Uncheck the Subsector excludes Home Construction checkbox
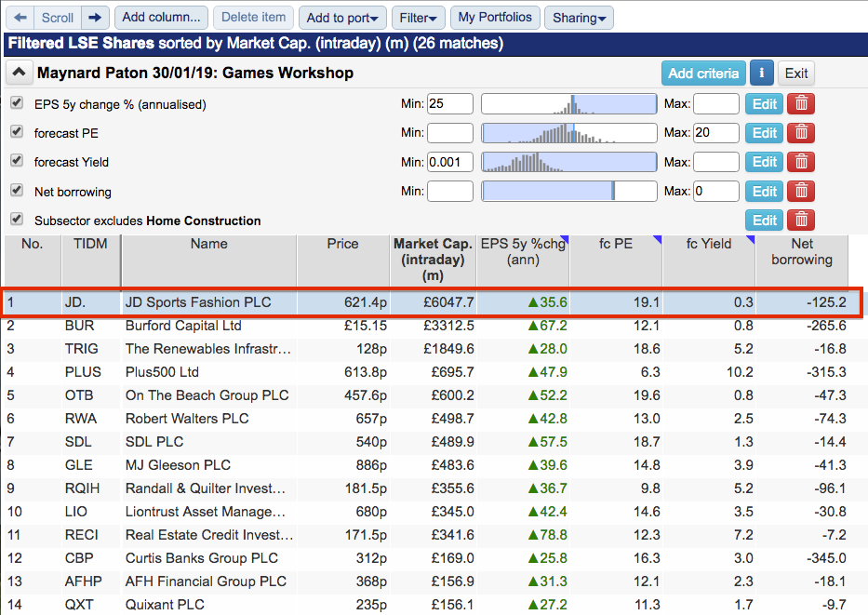 click(x=17, y=220)
